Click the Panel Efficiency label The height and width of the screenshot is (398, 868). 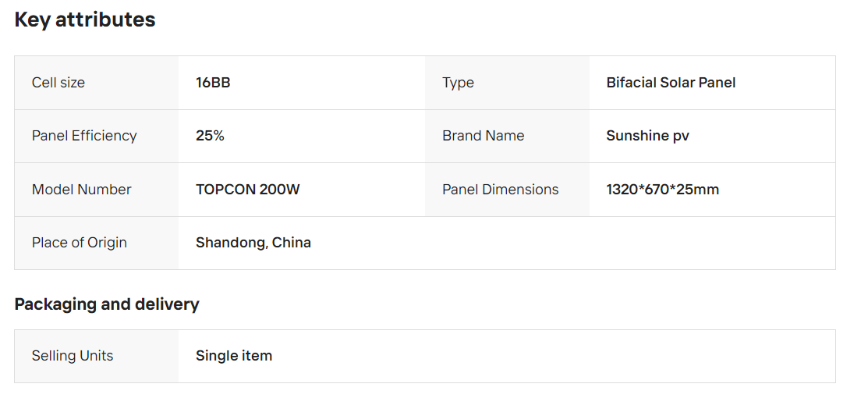pyautogui.click(x=84, y=136)
